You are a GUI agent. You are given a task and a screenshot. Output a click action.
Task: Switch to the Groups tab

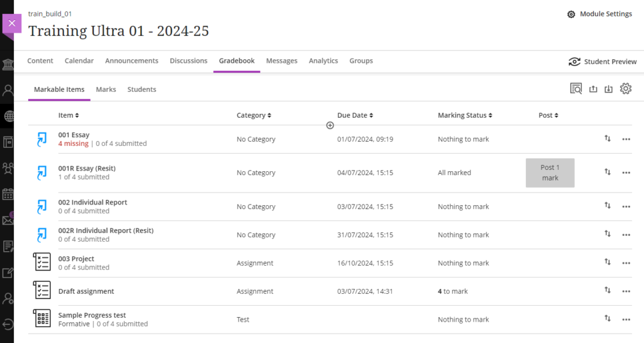pyautogui.click(x=361, y=61)
